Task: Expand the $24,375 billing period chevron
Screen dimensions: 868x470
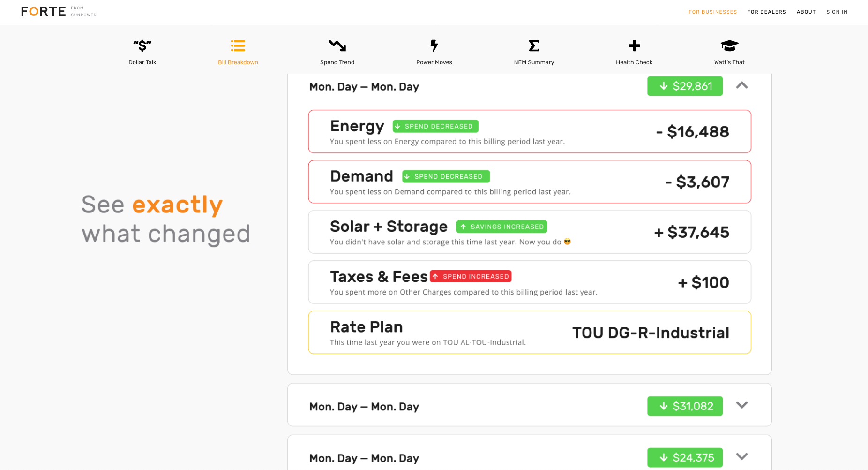Action: pyautogui.click(x=742, y=456)
